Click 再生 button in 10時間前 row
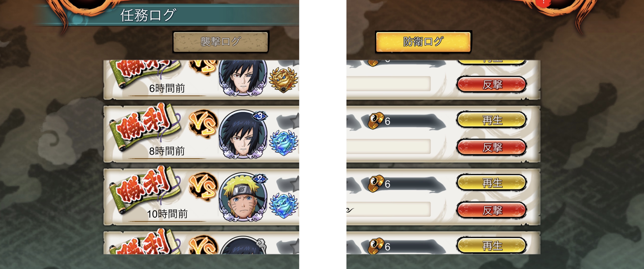This screenshot has width=644, height=269. pyautogui.click(x=491, y=183)
